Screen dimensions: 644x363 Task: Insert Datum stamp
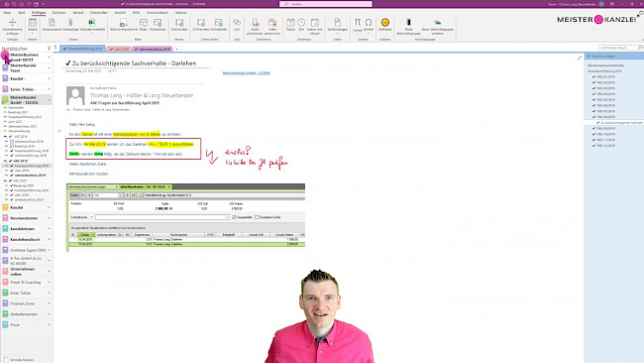[290, 25]
